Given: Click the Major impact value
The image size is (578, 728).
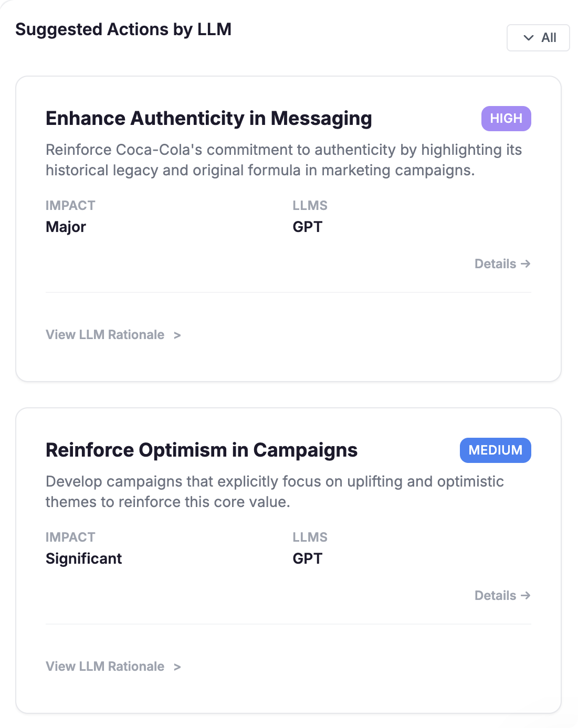Looking at the screenshot, I should (x=66, y=227).
